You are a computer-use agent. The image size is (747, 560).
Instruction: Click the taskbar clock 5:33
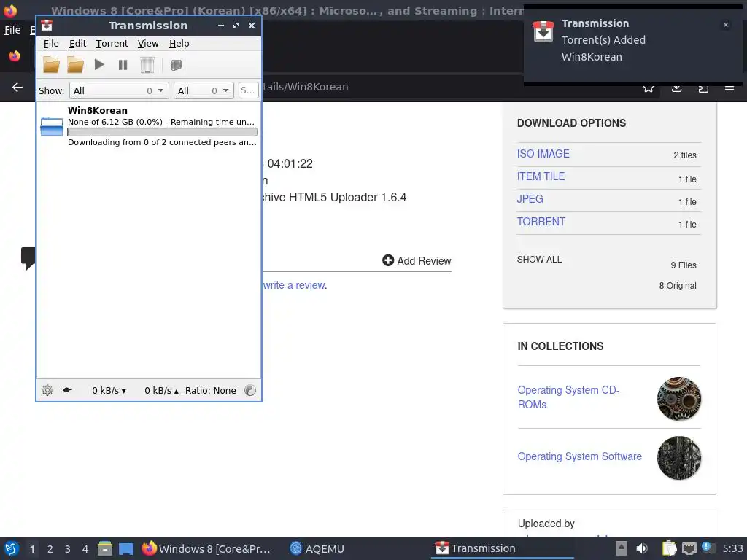(732, 548)
